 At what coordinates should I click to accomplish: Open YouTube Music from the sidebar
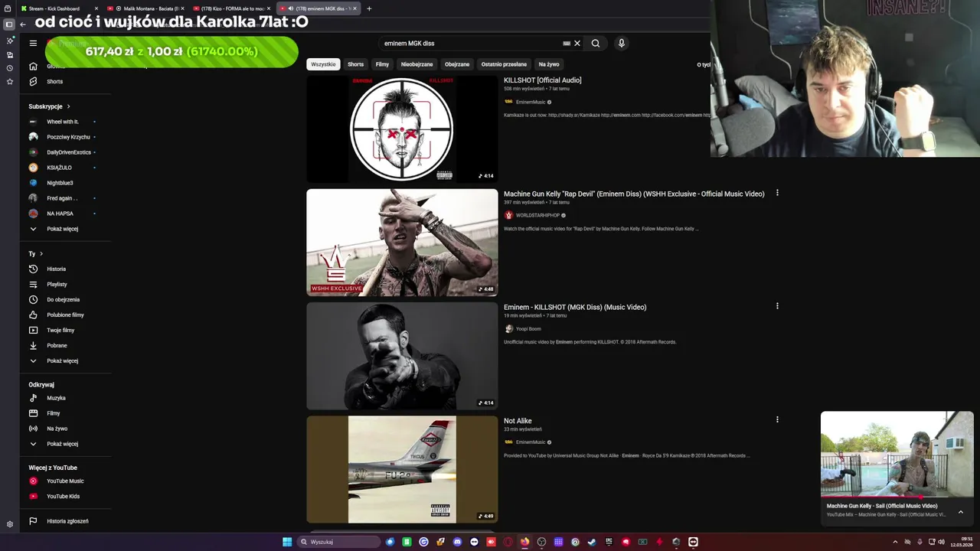tap(65, 481)
